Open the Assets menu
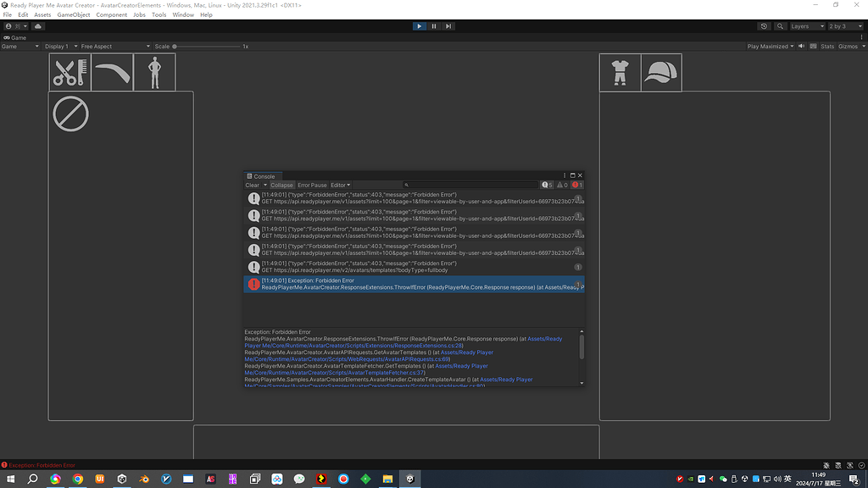The width and height of the screenshot is (868, 488). tap(42, 14)
